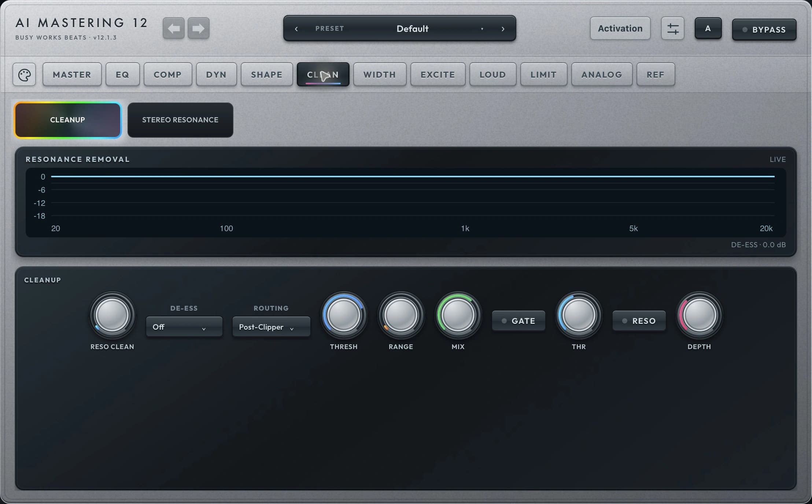Click the AI MASTERING 12 title

point(81,23)
